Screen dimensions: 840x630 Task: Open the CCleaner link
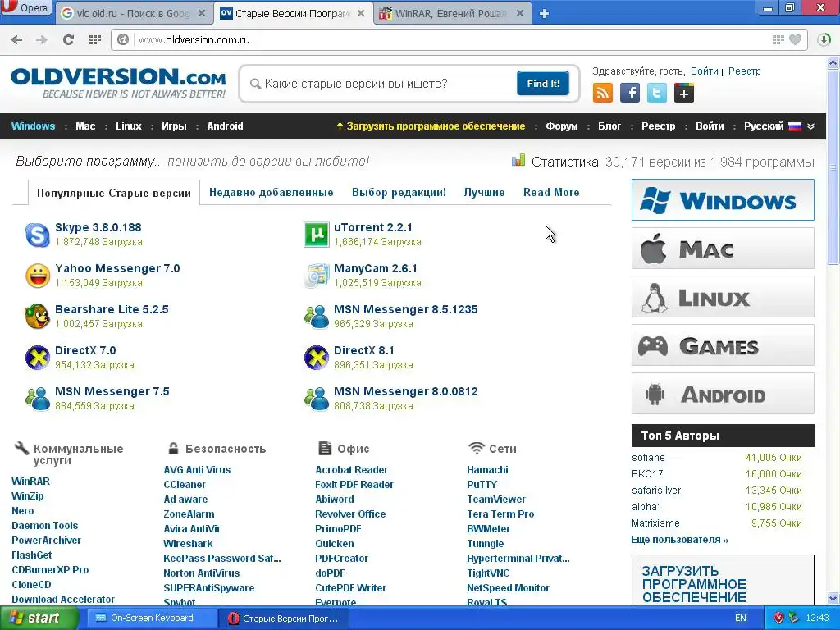click(185, 484)
